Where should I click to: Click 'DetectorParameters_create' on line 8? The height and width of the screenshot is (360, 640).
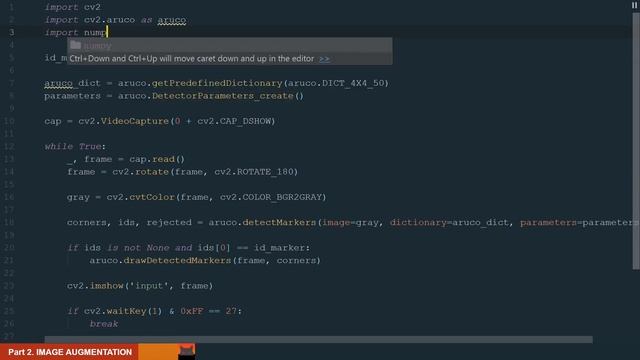222,96
